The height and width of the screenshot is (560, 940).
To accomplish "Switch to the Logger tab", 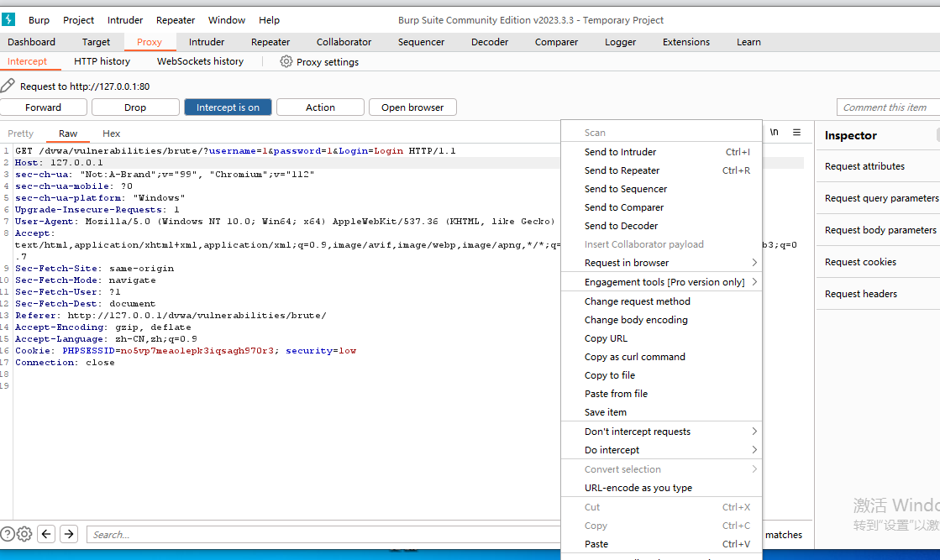I will (621, 42).
